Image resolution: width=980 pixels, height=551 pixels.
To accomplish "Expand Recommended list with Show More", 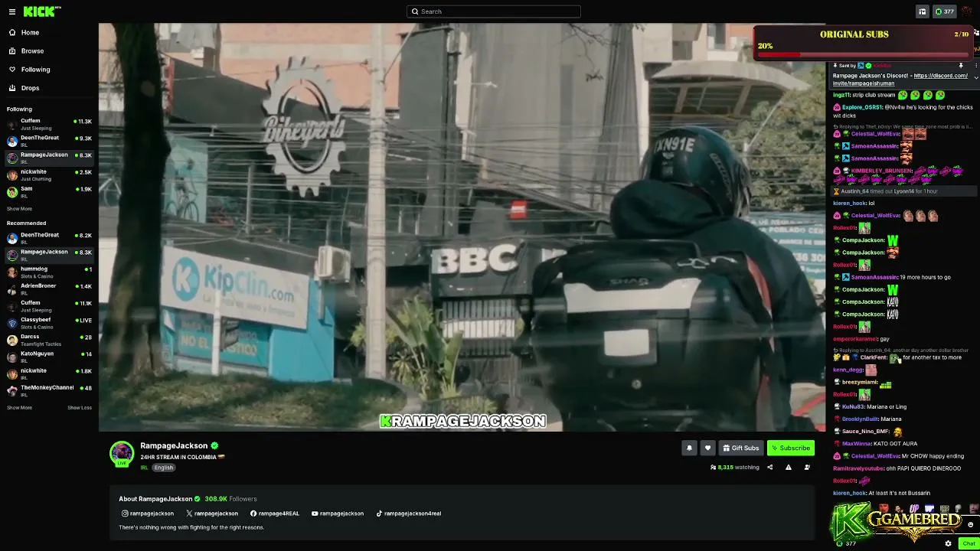I will [19, 408].
